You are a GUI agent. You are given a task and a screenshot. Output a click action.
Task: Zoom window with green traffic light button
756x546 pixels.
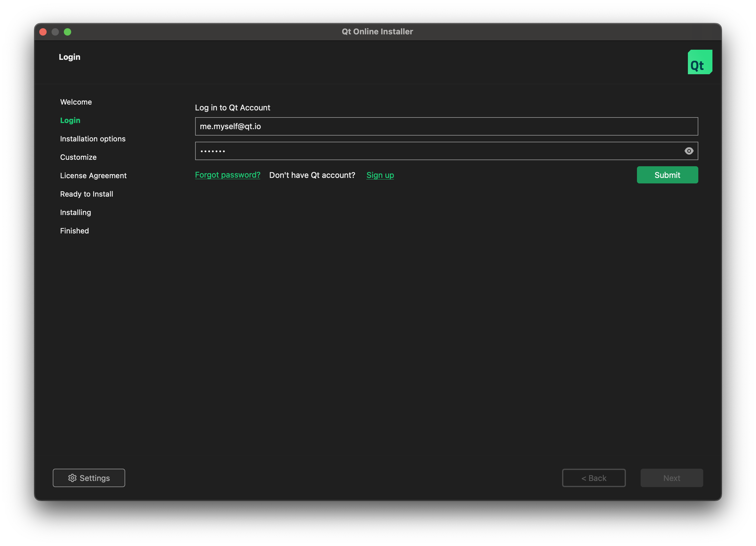[67, 32]
